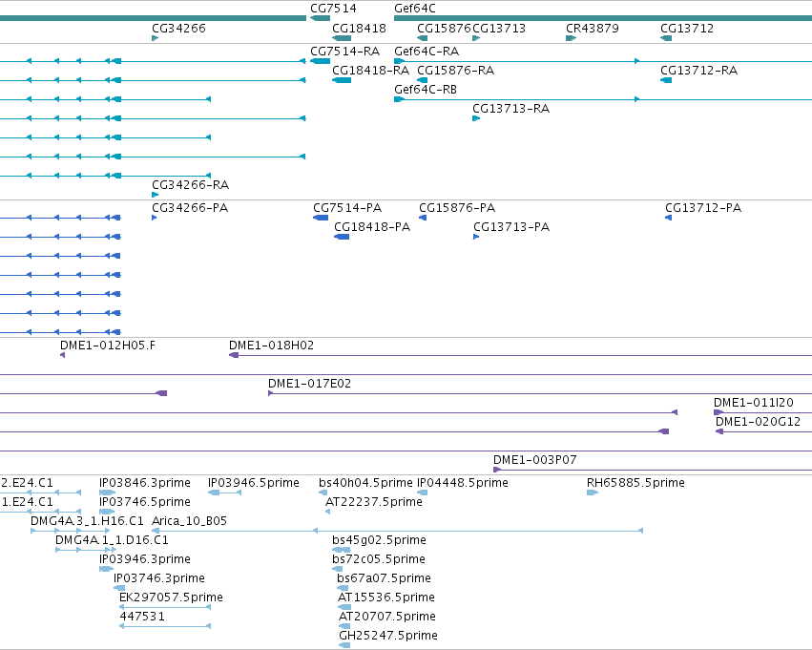Select the 447531 feature label
The height and width of the screenshot is (650, 812).
click(x=142, y=617)
